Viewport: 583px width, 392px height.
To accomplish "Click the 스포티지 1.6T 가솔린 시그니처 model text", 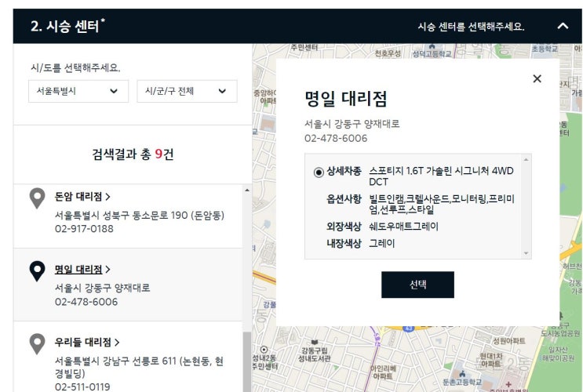I will 441,176.
